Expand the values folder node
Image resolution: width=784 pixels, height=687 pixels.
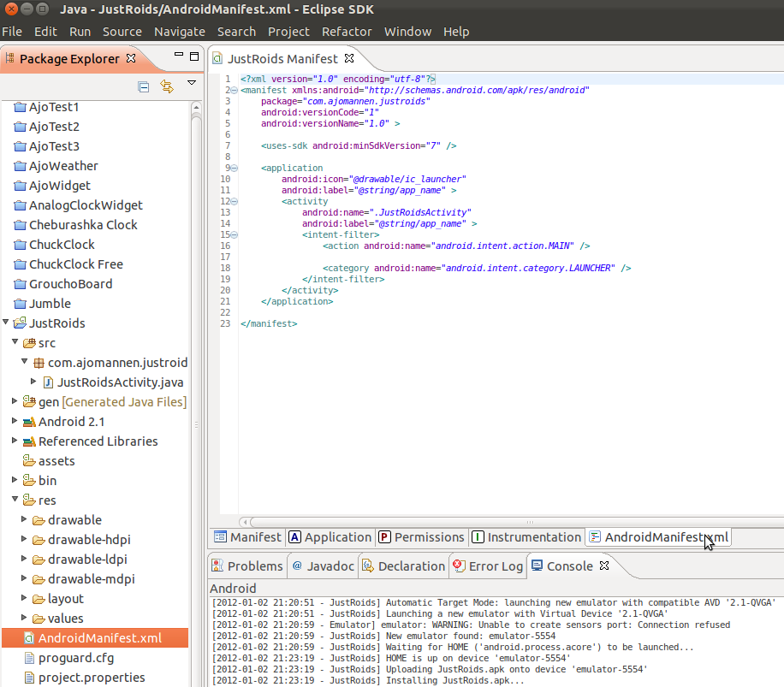point(24,617)
